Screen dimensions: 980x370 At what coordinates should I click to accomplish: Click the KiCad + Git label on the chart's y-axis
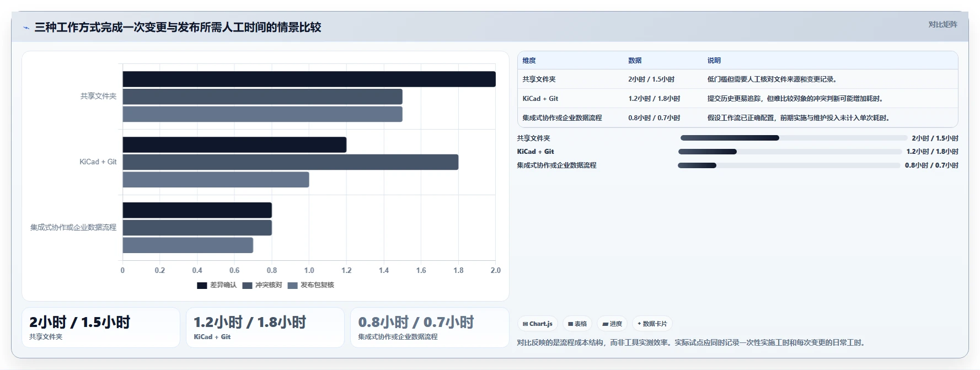click(x=98, y=162)
